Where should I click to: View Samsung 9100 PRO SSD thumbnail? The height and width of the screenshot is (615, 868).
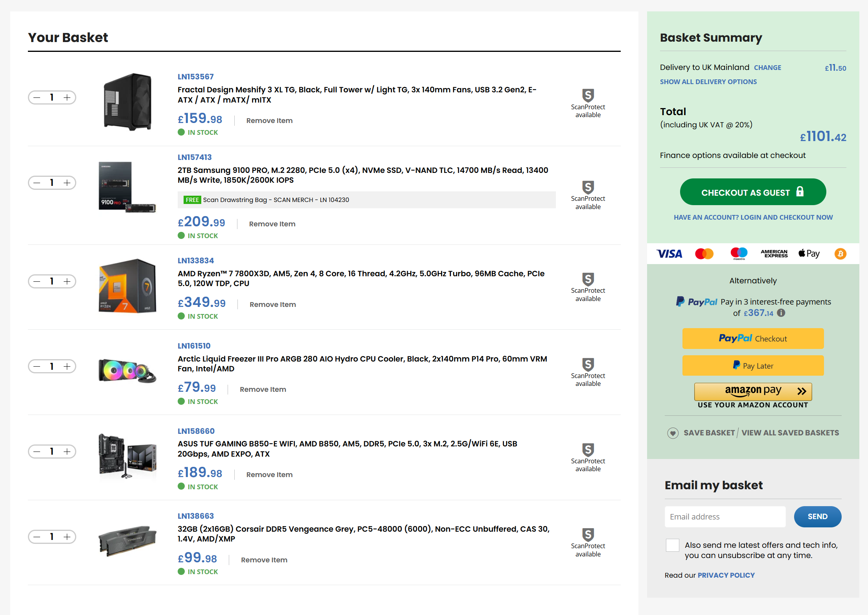127,187
